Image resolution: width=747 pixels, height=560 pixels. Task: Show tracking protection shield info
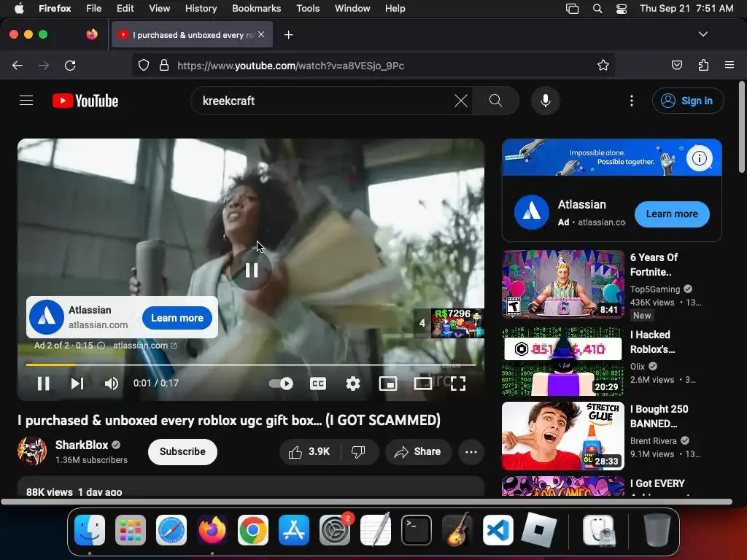point(144,65)
